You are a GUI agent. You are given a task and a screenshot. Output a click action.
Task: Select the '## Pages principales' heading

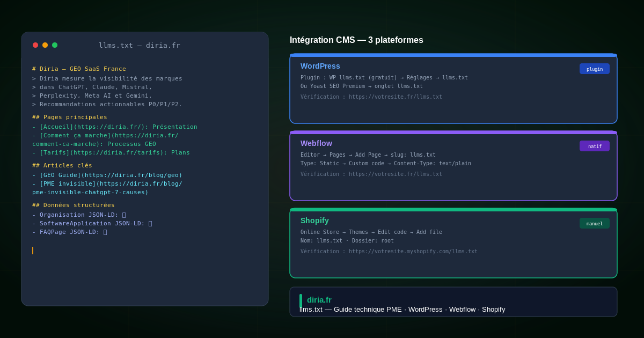pyautogui.click(x=70, y=117)
